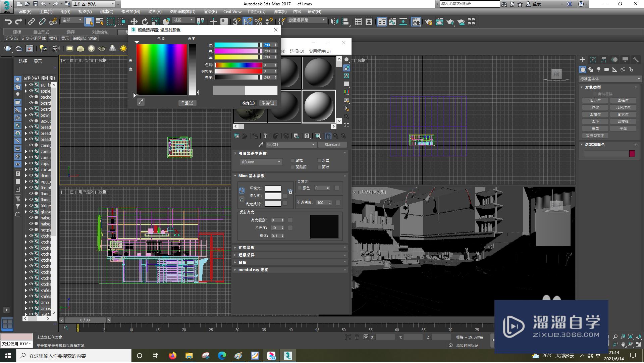Toggle visibility eye of alu_ object

coord(31,85)
